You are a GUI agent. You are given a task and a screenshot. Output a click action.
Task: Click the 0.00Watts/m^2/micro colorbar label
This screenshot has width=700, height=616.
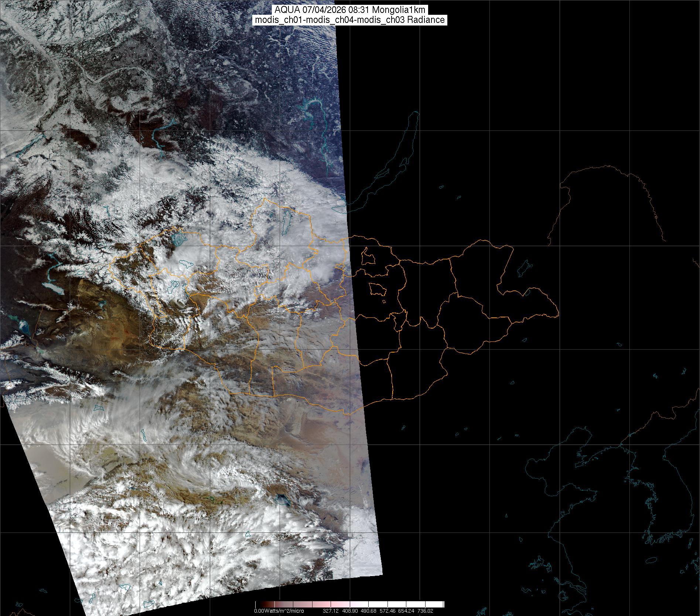[x=279, y=611]
